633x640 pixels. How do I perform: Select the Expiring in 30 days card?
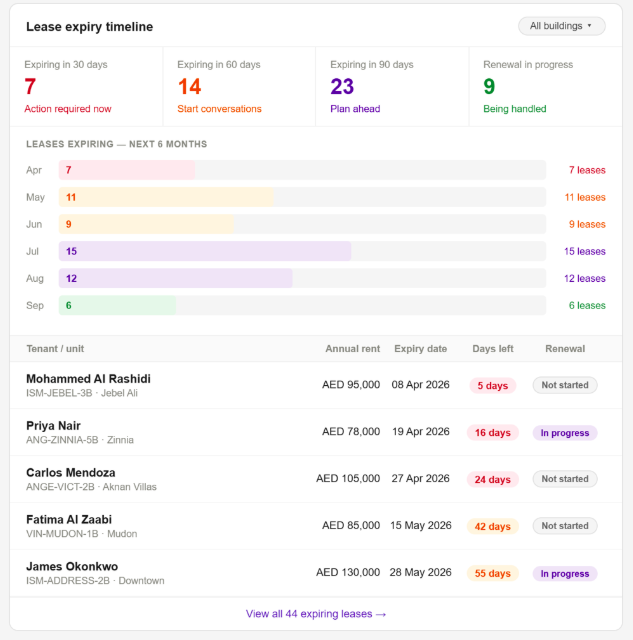coord(87,87)
